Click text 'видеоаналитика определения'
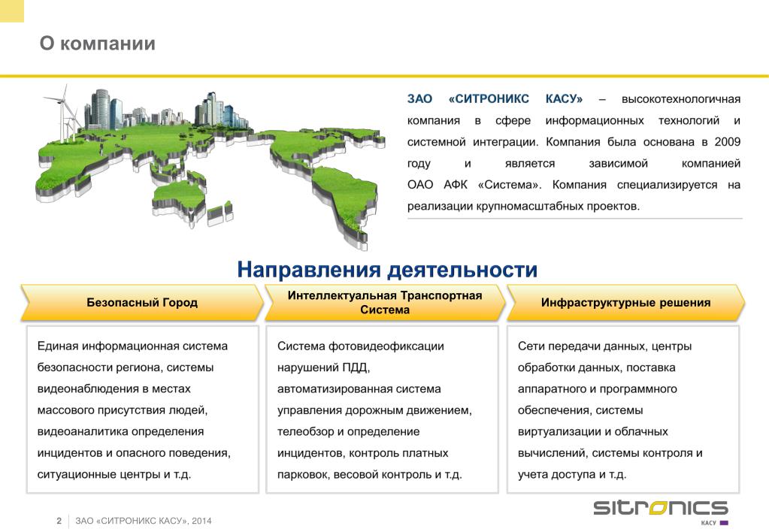769x532 pixels. tap(120, 432)
